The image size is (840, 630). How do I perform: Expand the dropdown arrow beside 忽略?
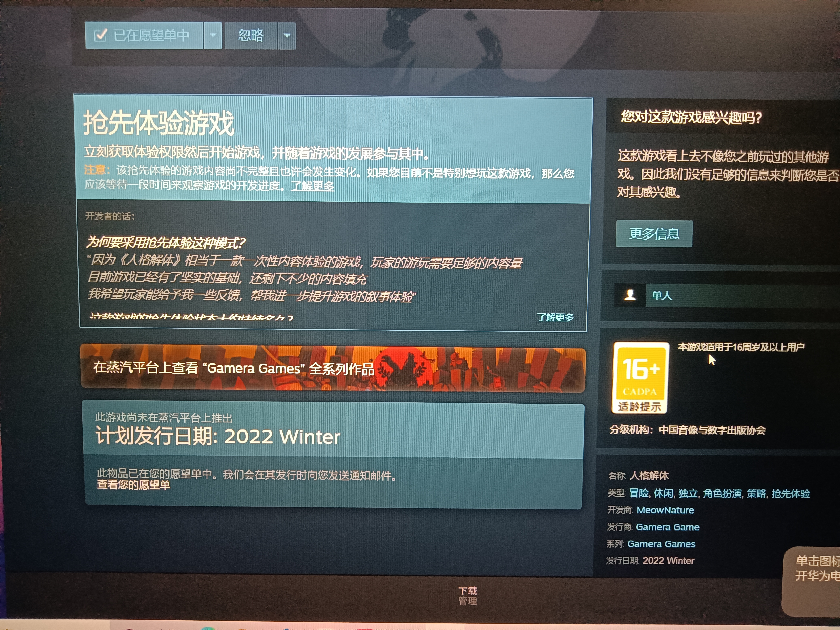point(287,36)
